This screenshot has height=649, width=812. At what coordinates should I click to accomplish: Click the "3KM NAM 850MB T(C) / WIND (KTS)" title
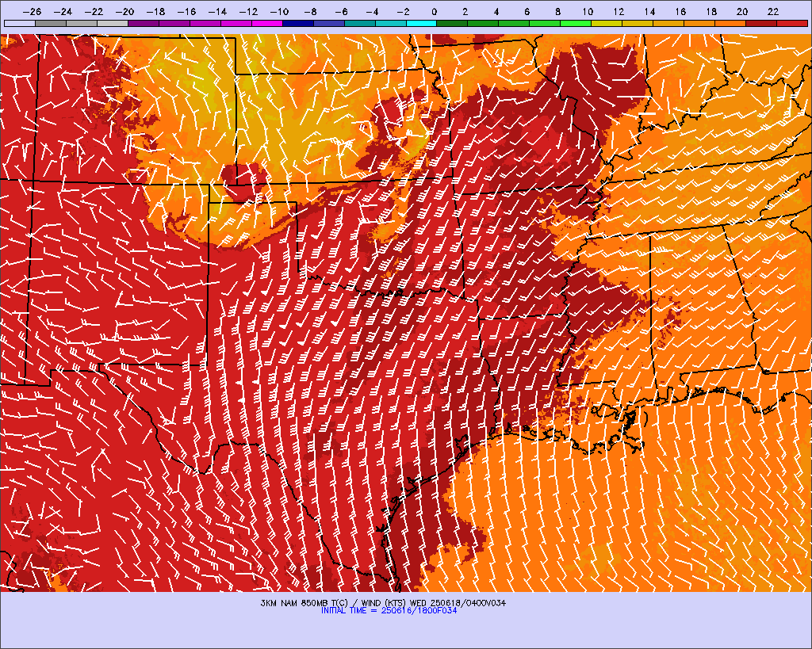tap(334, 603)
